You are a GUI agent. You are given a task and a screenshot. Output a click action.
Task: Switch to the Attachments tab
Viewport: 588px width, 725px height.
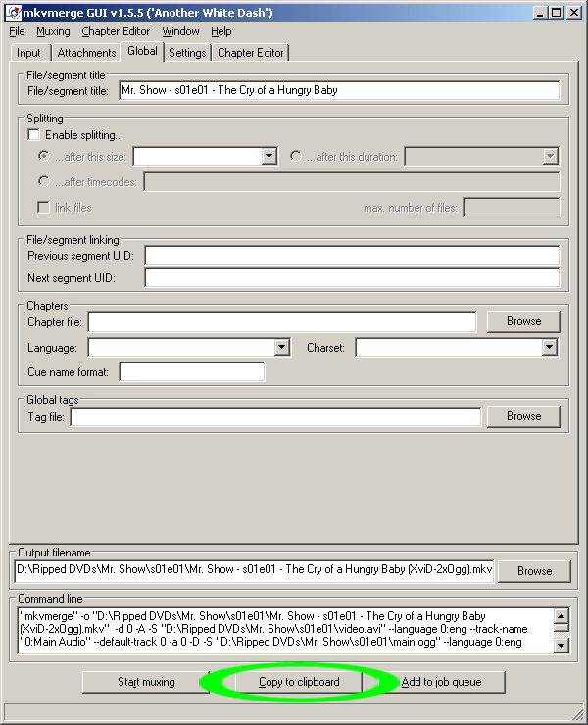86,53
